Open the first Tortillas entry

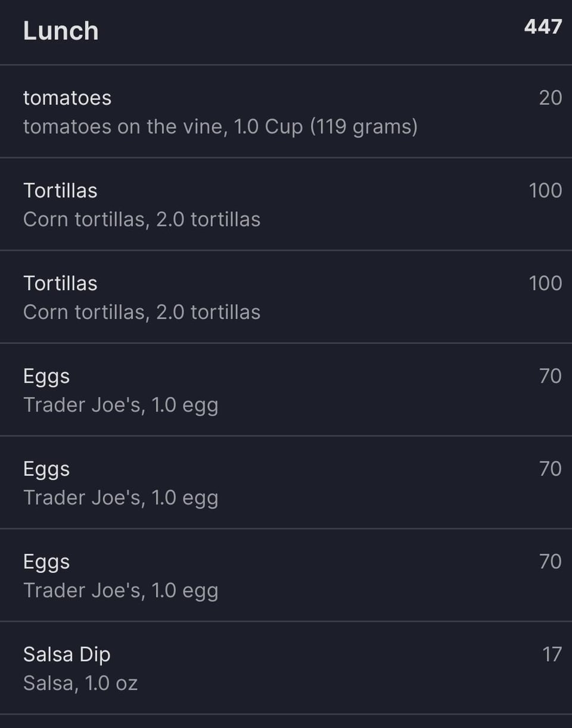pyautogui.click(x=286, y=205)
